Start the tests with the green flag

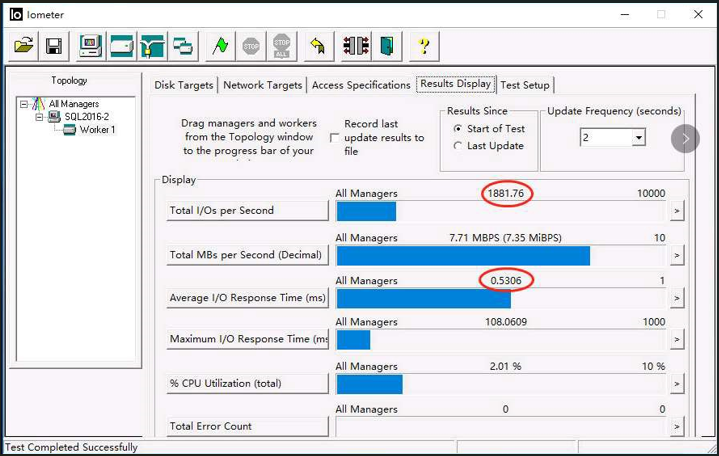tap(220, 46)
